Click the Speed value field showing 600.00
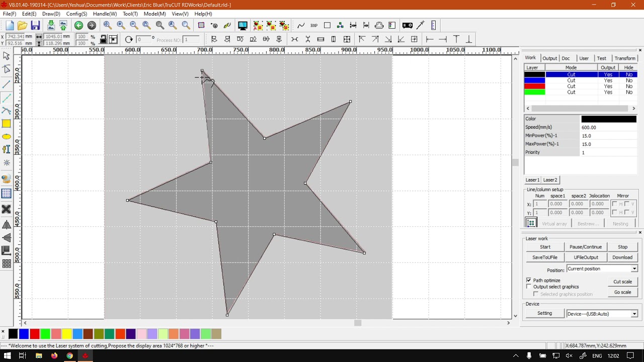The width and height of the screenshot is (644, 362). pos(609,128)
